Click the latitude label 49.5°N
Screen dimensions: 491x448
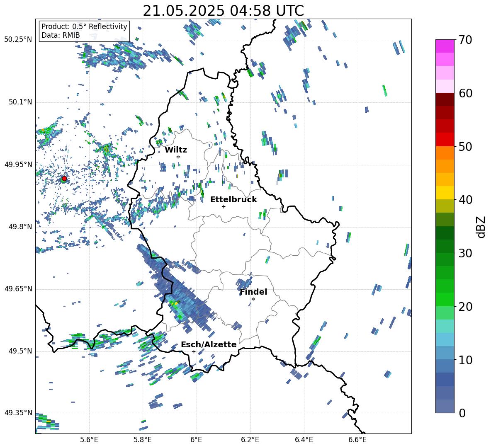click(x=20, y=351)
